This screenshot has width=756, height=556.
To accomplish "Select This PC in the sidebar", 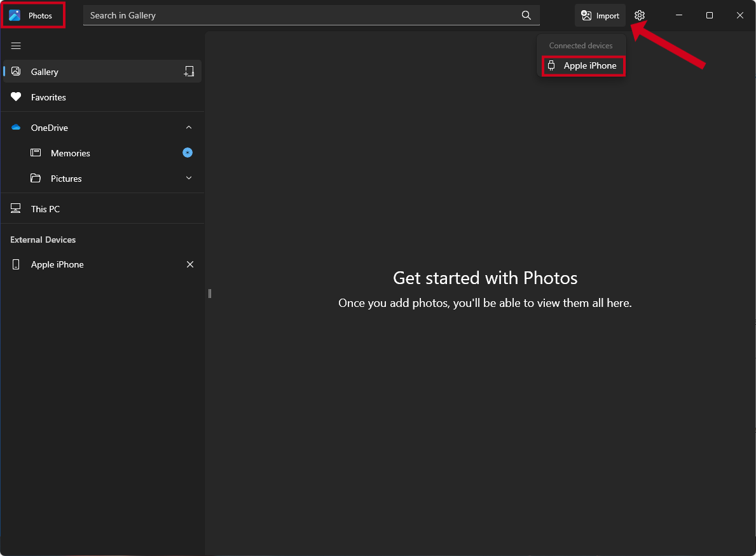I will tap(102, 208).
